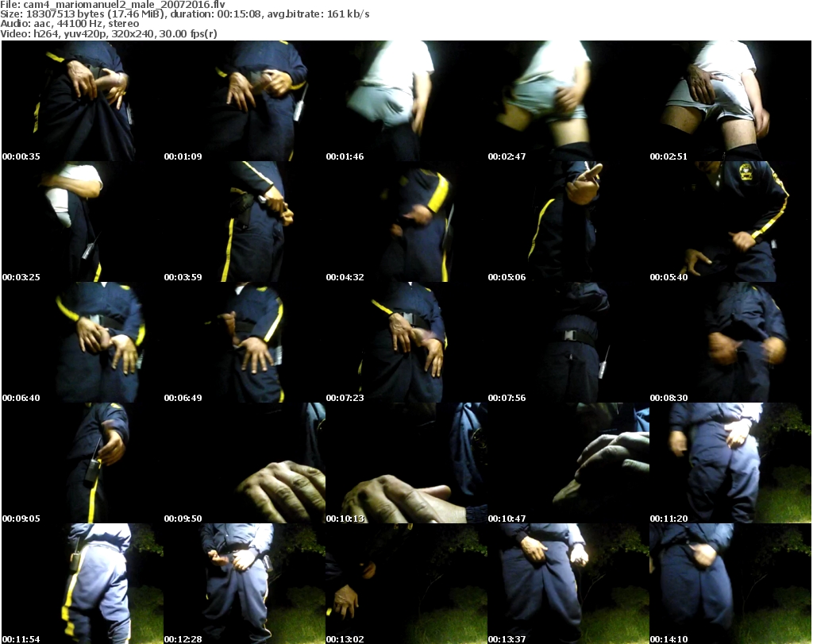This screenshot has width=813, height=644.
Task: Click the 00:11:20 thumbnail
Action: [730, 463]
